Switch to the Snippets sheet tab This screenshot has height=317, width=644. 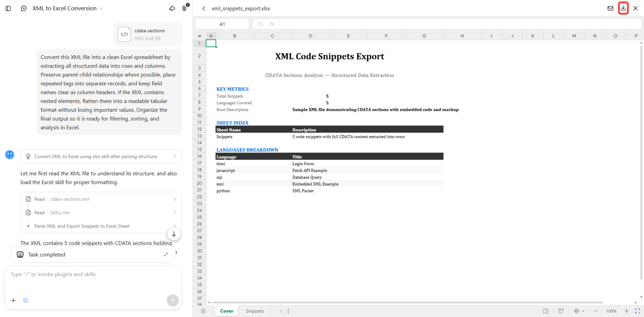point(255,311)
